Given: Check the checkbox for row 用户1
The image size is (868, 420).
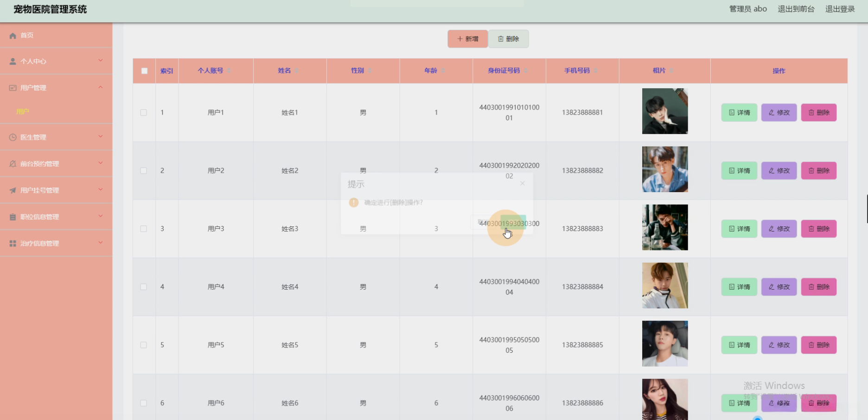Looking at the screenshot, I should (144, 113).
